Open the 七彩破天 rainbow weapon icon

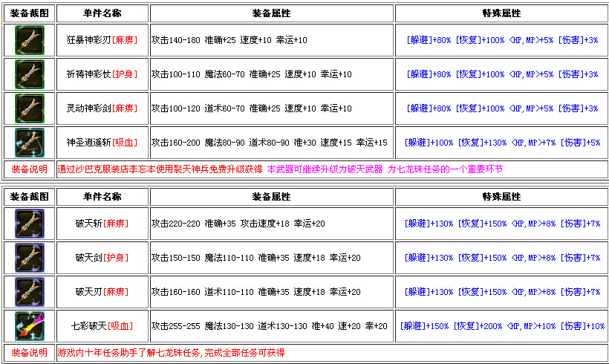[x=29, y=326]
